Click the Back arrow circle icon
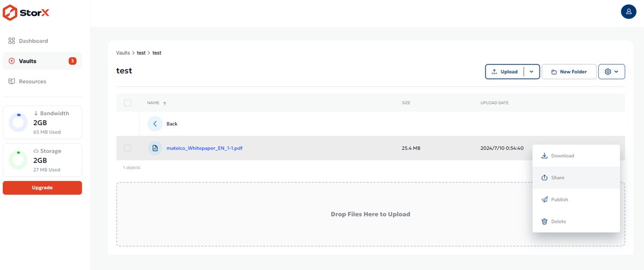Image resolution: width=644 pixels, height=270 pixels. pyautogui.click(x=155, y=124)
